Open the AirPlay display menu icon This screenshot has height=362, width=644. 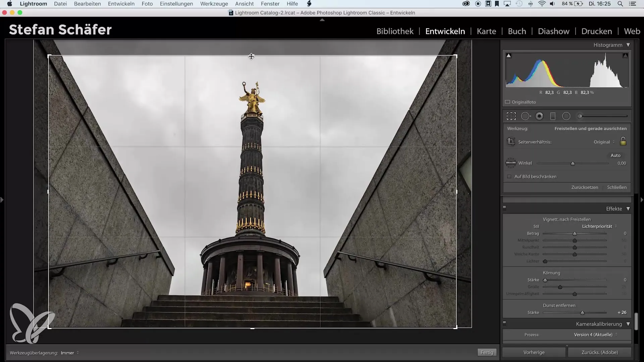pos(507,4)
